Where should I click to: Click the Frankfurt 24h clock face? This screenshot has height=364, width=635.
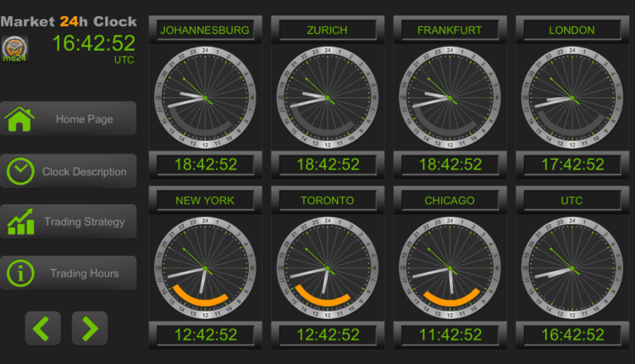click(450, 97)
